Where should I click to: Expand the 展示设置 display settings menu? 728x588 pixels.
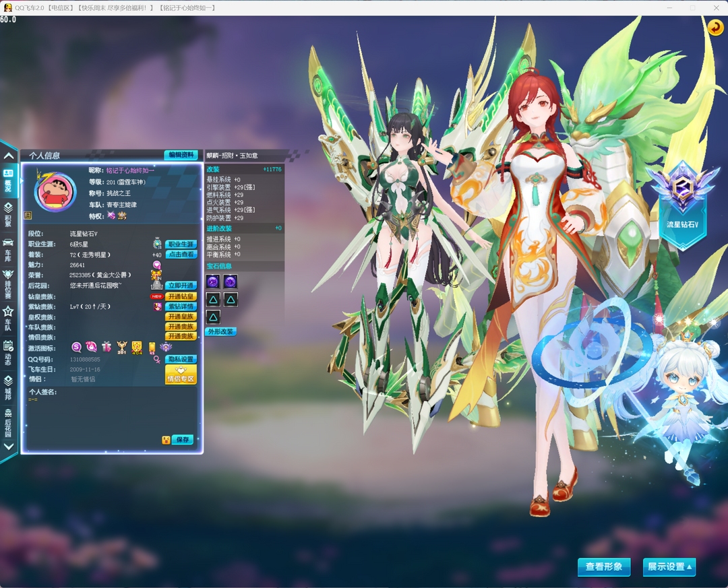pos(669,566)
